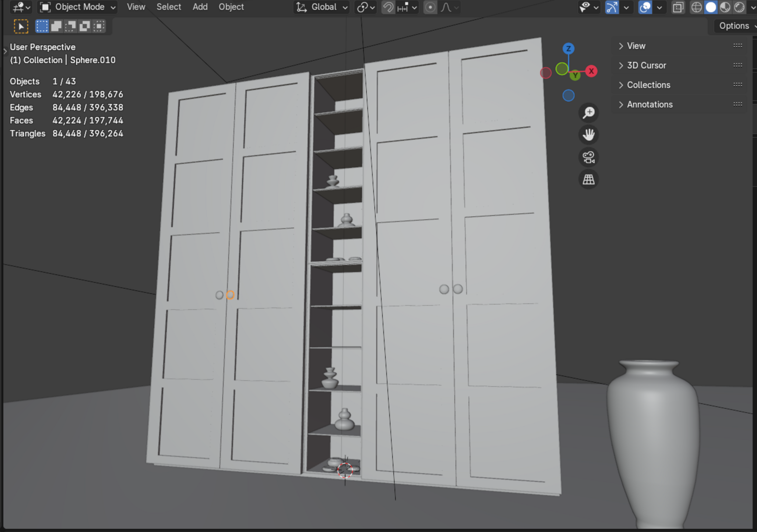Open the snapping options dropdown

[x=407, y=7]
